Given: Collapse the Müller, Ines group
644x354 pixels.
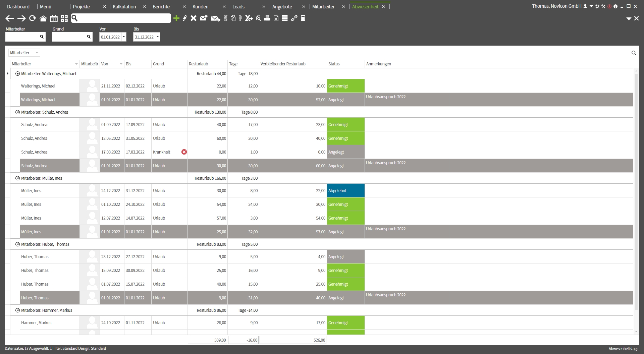Looking at the screenshot, I should click(17, 178).
